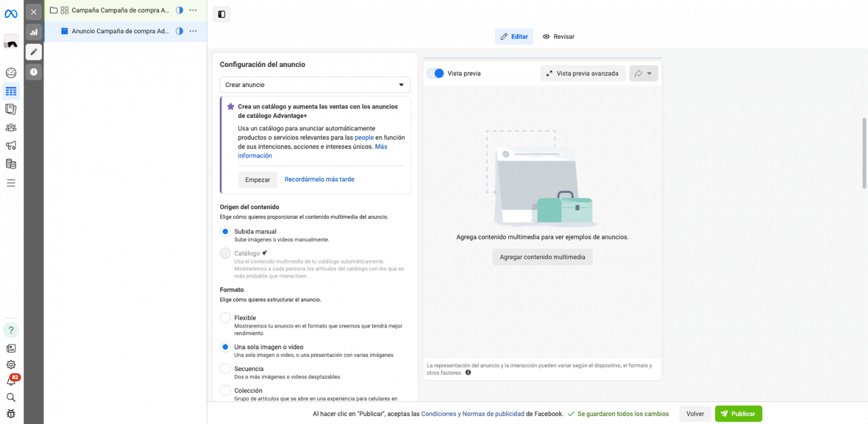Open the megaphone ads icon
The height and width of the screenshot is (424, 868).
[x=11, y=145]
